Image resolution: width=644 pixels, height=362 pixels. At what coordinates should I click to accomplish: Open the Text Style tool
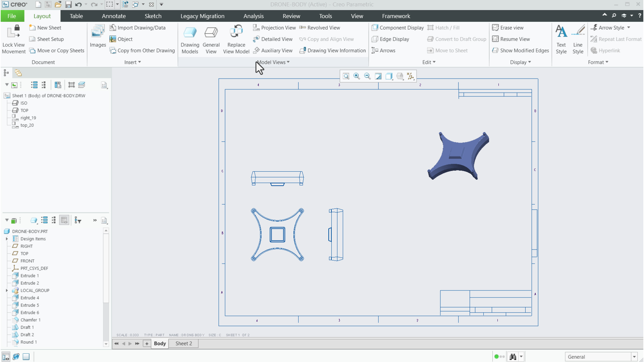tap(561, 39)
